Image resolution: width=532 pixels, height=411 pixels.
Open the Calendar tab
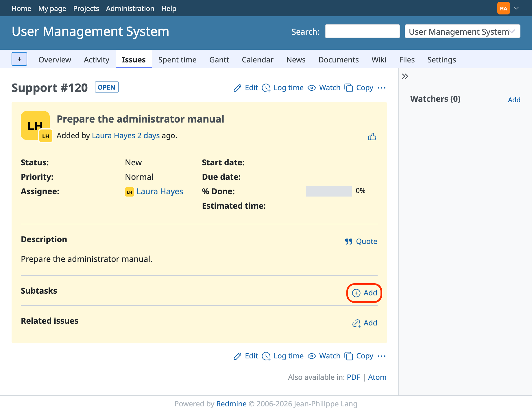[x=258, y=60]
